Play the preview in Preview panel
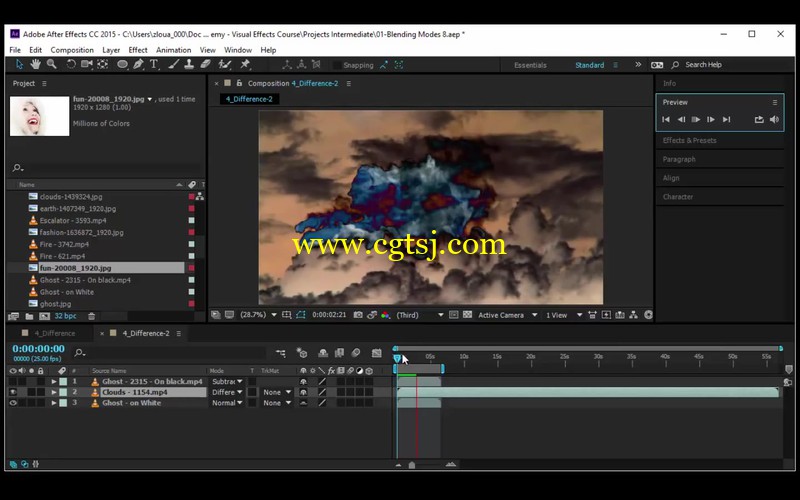This screenshot has width=800, height=500. point(695,119)
